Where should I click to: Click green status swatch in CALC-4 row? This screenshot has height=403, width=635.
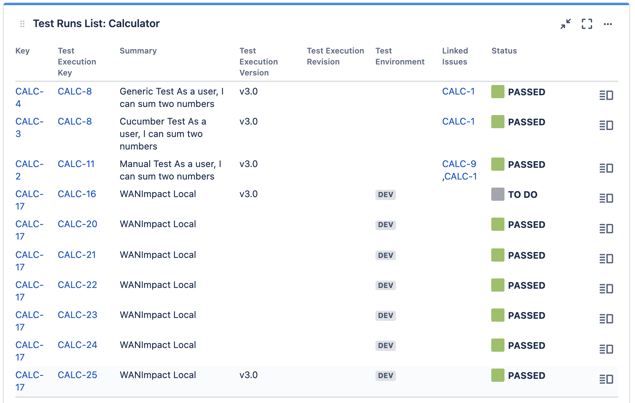498,92
